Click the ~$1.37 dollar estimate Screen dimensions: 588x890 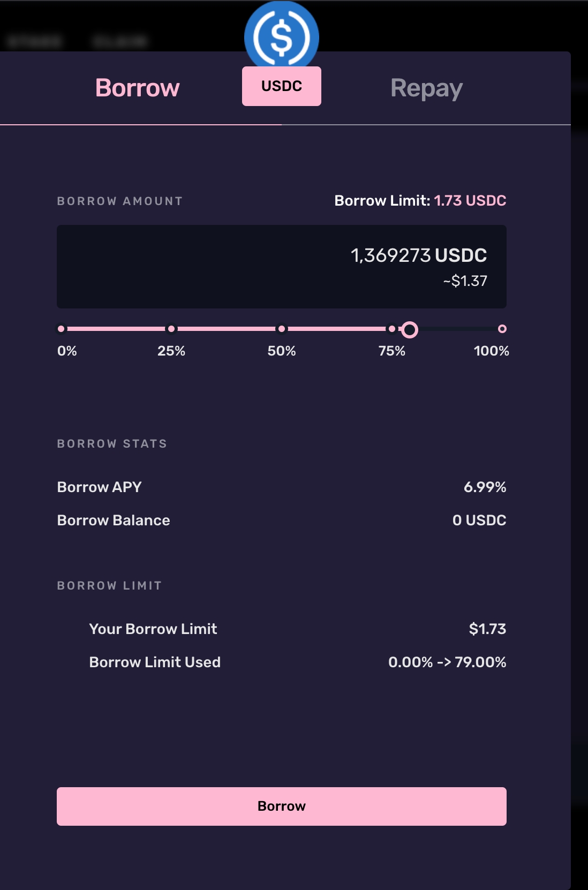465,281
